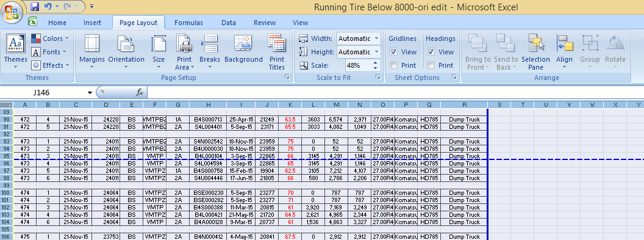Toggle Gridlines View checkbox

393,52
